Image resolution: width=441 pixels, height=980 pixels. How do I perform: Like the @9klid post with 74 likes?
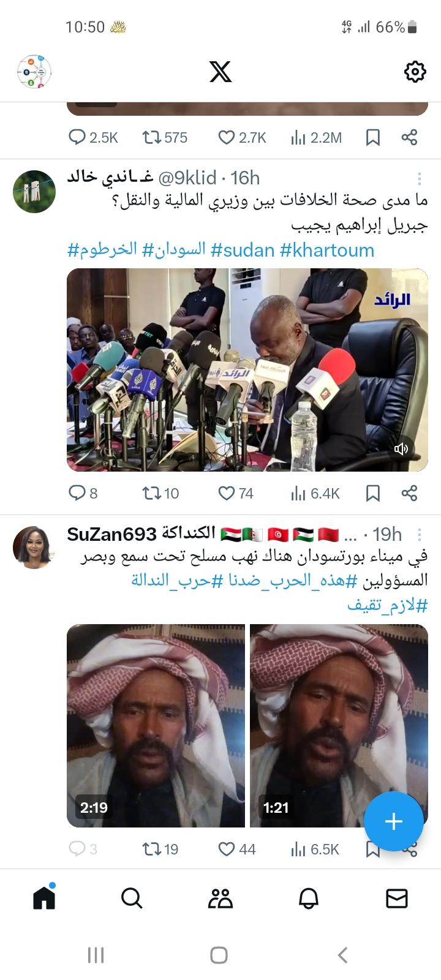[x=236, y=493]
